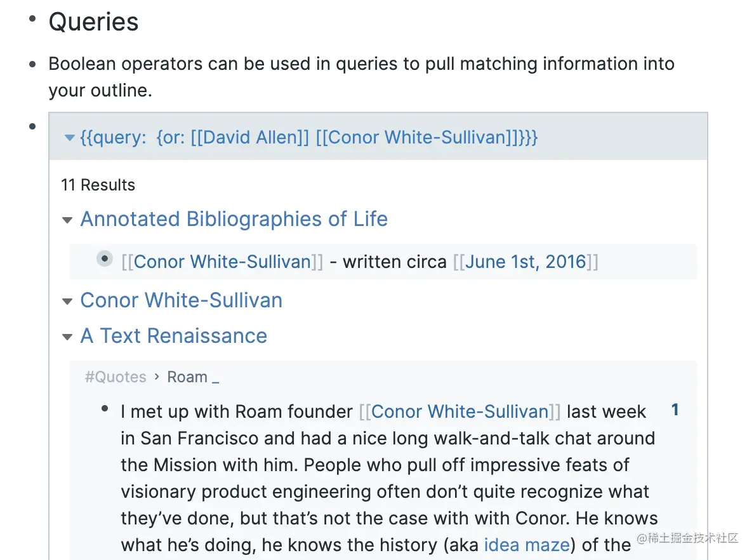
Task: Select the Roam breadcrumb item
Action: (x=187, y=377)
